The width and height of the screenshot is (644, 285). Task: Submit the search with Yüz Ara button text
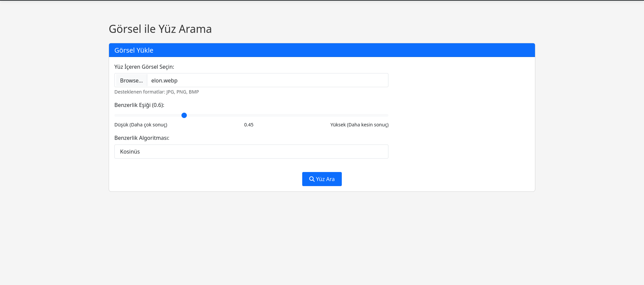(x=325, y=179)
